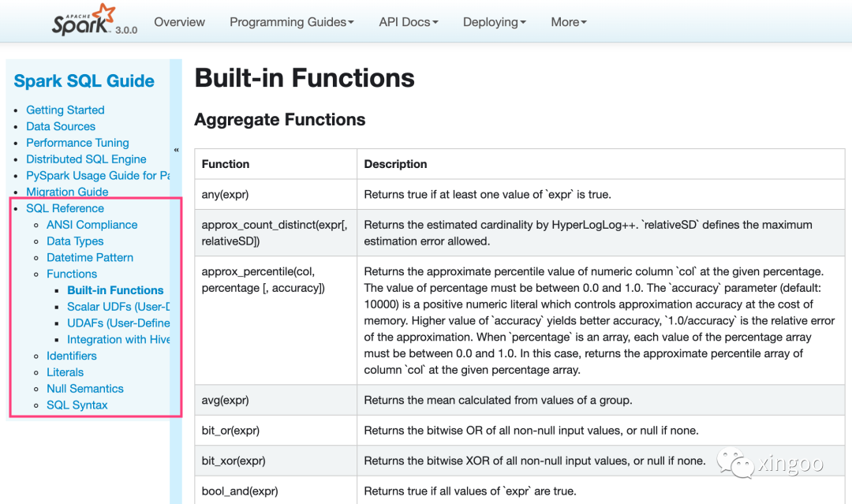Click SQL Reference in the sidebar

(65, 208)
